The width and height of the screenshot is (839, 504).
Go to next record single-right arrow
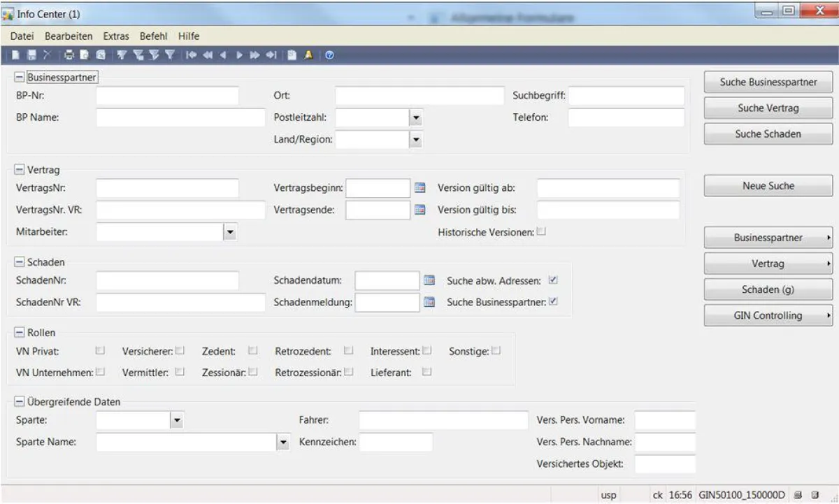click(x=239, y=56)
